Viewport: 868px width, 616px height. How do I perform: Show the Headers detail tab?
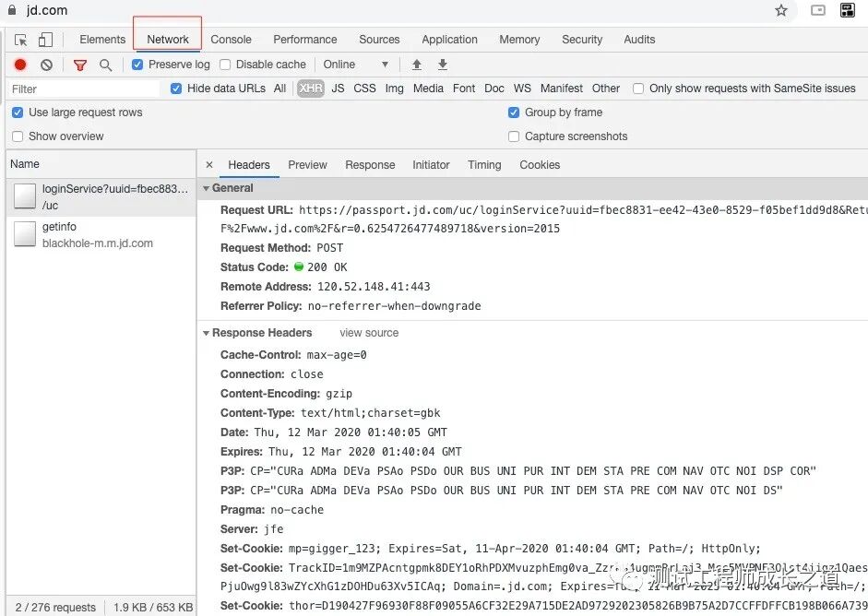coord(249,165)
